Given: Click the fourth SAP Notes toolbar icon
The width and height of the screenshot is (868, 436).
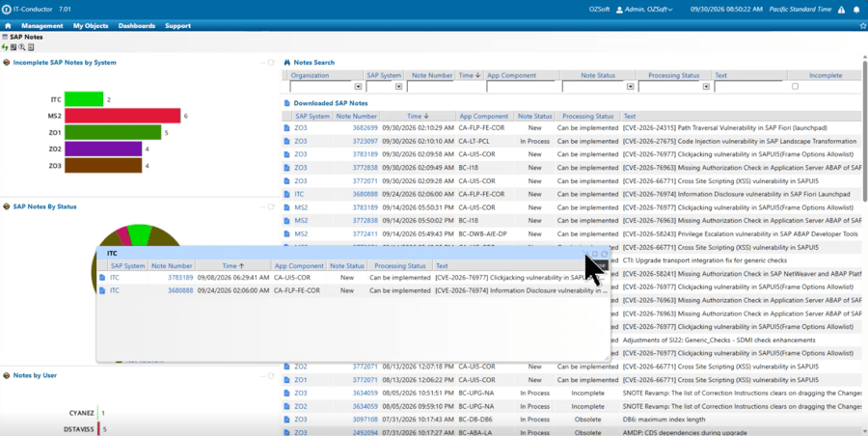Looking at the screenshot, I should coord(31,47).
